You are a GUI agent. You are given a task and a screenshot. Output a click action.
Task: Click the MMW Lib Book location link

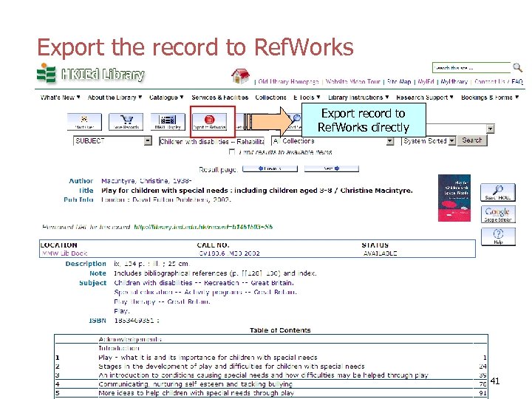pos(64,253)
